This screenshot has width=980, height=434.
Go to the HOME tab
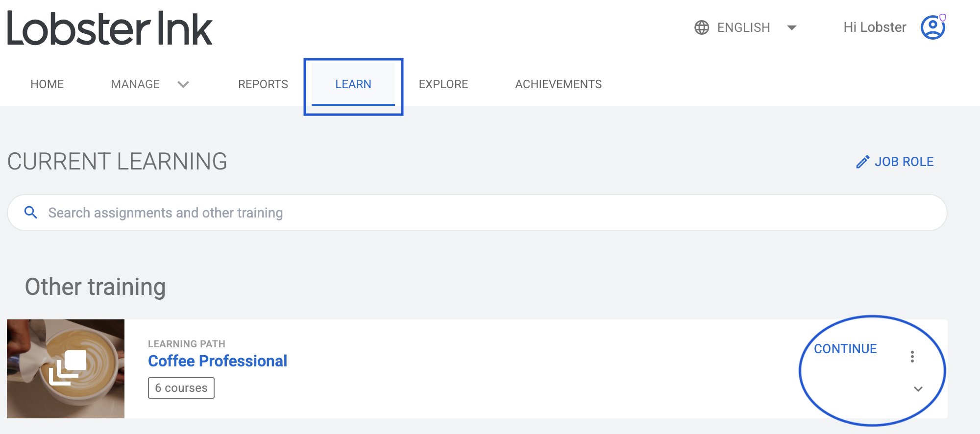click(x=47, y=84)
